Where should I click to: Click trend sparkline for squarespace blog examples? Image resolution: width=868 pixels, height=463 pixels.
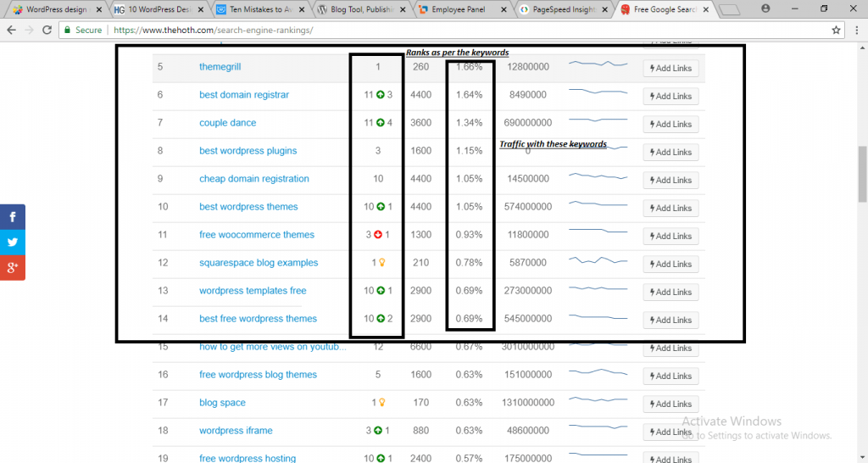coord(598,261)
